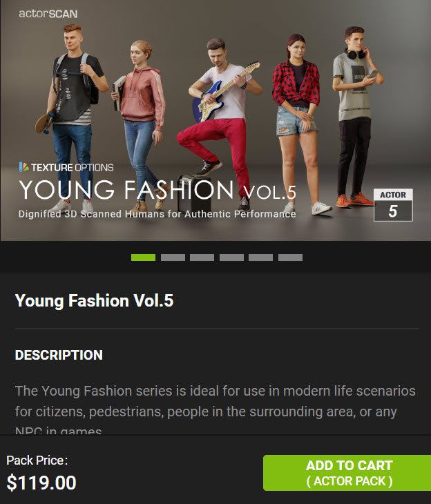The width and height of the screenshot is (431, 504).
Task: Click the Actor 5 count badge
Action: (393, 205)
